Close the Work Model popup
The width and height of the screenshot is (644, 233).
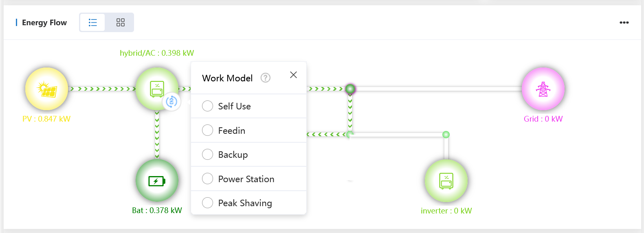tap(293, 75)
